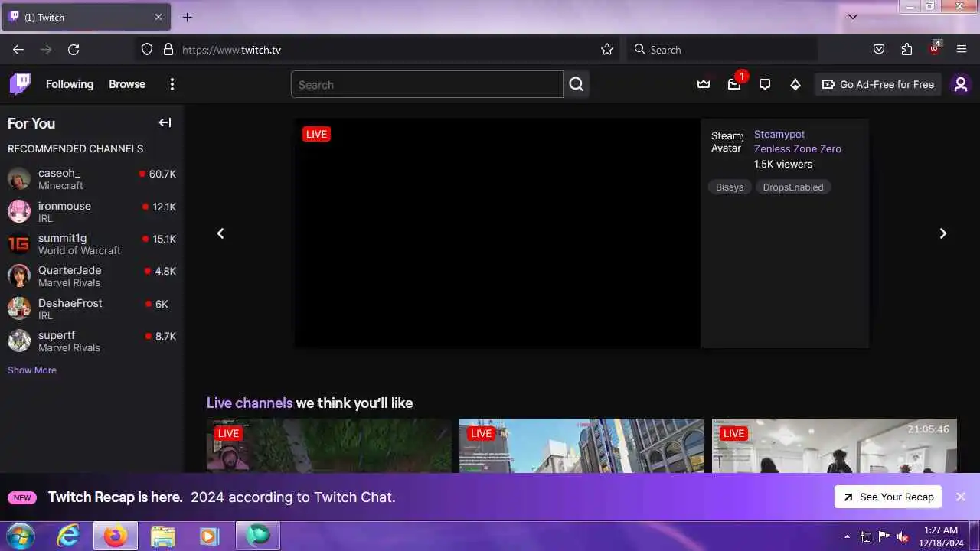Viewport: 980px width, 551px height.
Task: Collapse the For You sidebar
Action: 165,122
